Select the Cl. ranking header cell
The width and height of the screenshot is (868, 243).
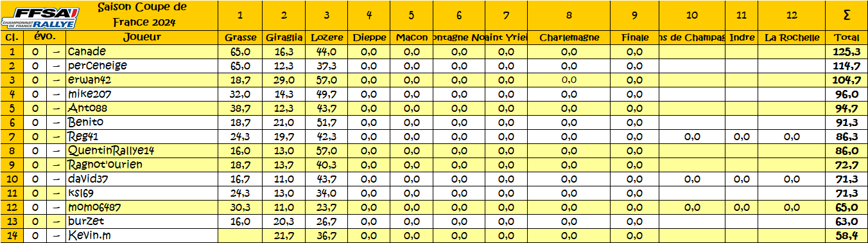coord(12,38)
